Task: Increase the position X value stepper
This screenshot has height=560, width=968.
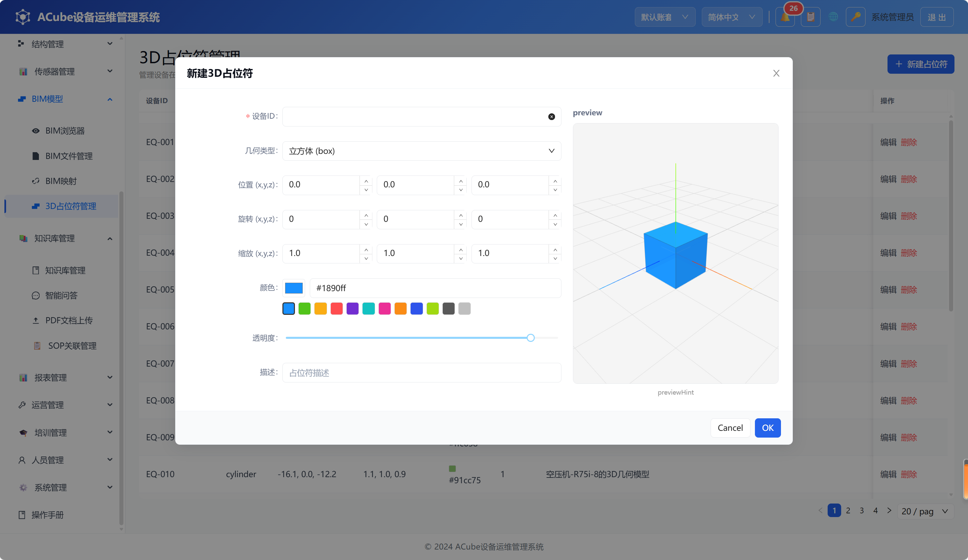Action: pos(366,181)
